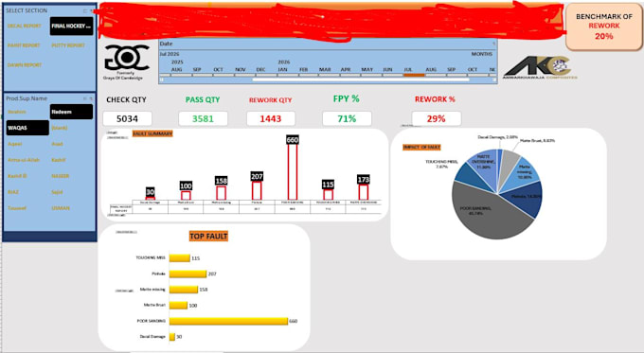Click the 158 bar in Fault Summary chart
Image resolution: width=644 pixels, height=353 pixels.
(221, 193)
